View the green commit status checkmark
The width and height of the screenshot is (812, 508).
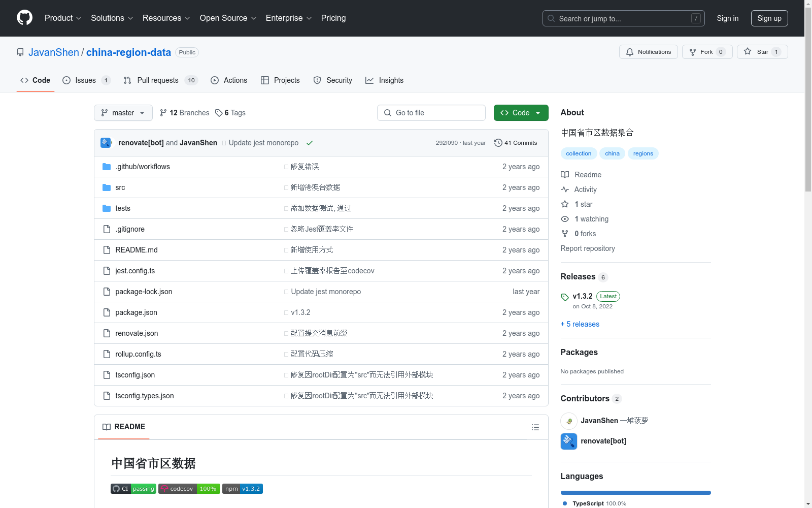point(309,143)
